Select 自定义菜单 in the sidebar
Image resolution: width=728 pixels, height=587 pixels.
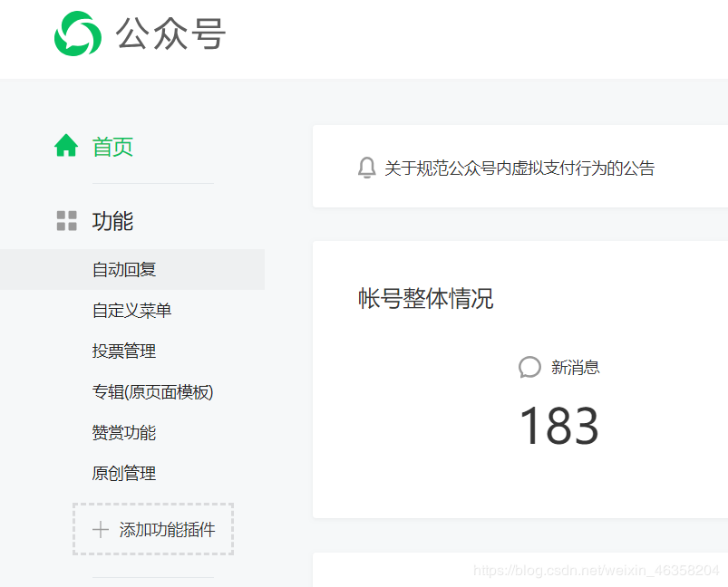[x=131, y=311]
